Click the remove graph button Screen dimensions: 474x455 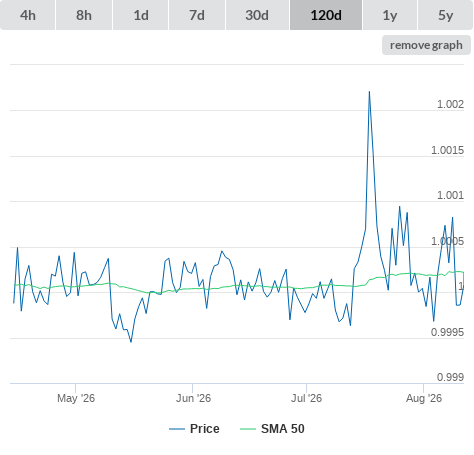426,45
